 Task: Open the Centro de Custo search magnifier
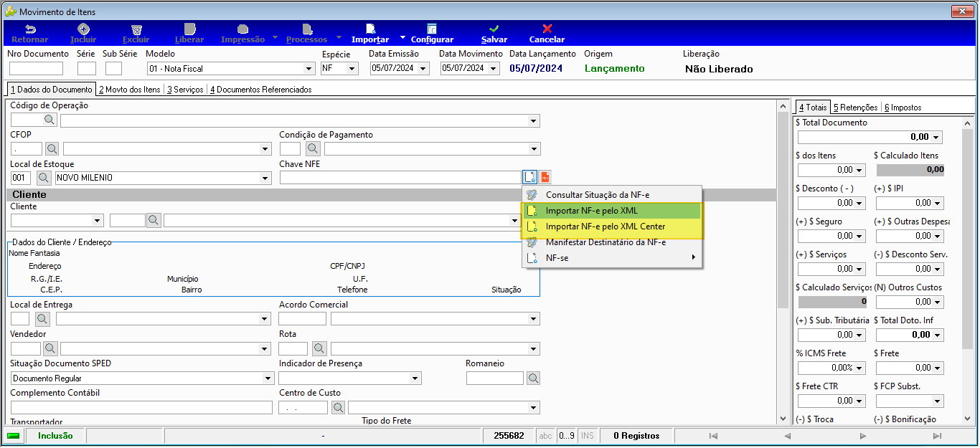(339, 407)
